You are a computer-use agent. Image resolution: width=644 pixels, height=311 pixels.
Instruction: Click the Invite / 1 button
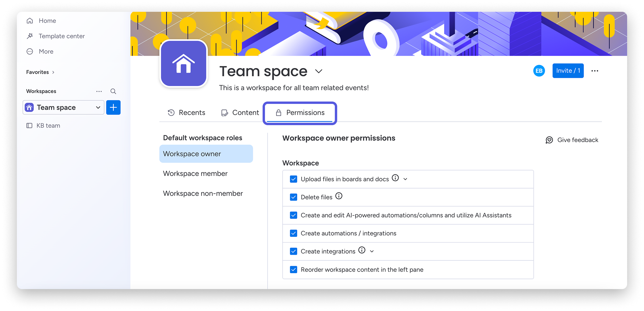pyautogui.click(x=568, y=71)
